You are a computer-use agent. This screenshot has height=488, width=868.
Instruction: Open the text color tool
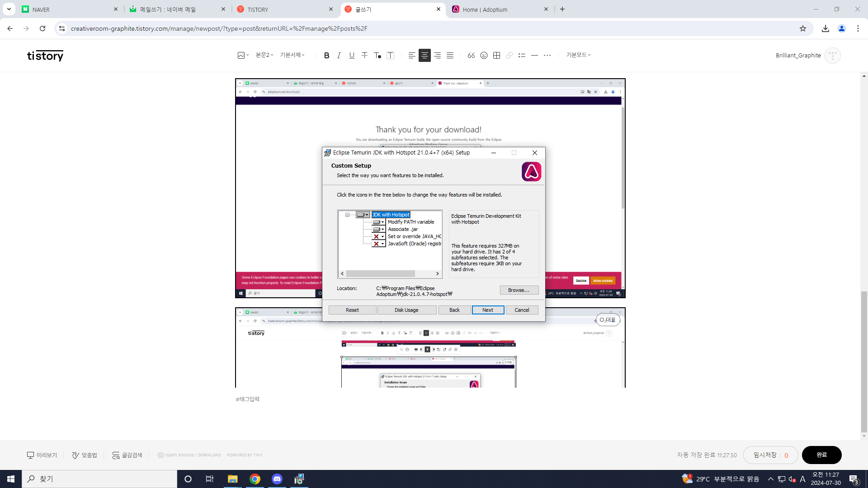point(377,55)
